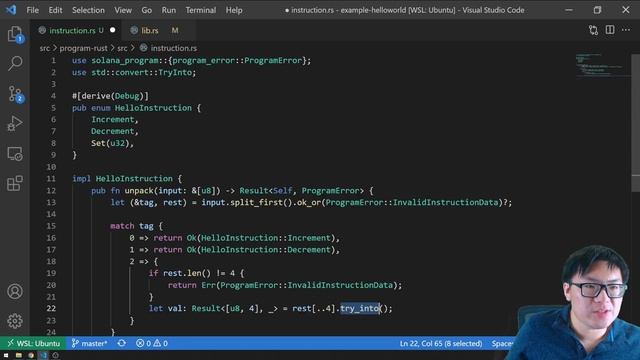Click rest.len() on line 19
Image resolution: width=640 pixels, height=360 pixels.
[187, 273]
